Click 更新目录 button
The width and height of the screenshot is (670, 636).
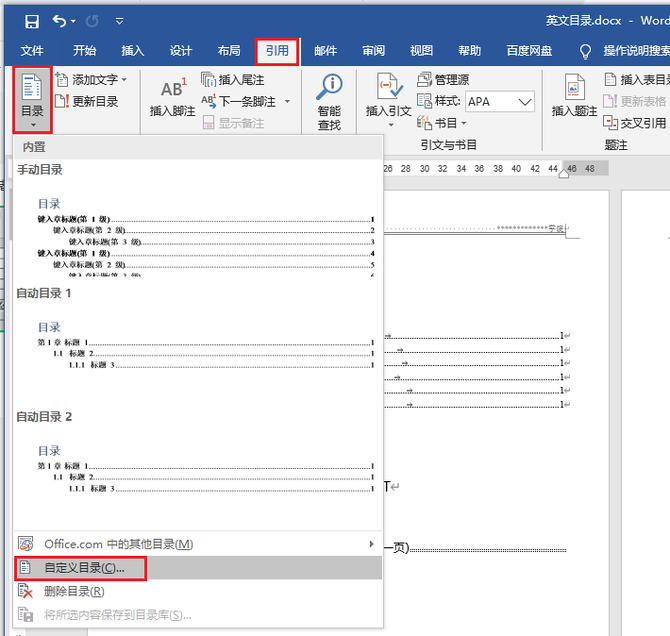point(87,101)
